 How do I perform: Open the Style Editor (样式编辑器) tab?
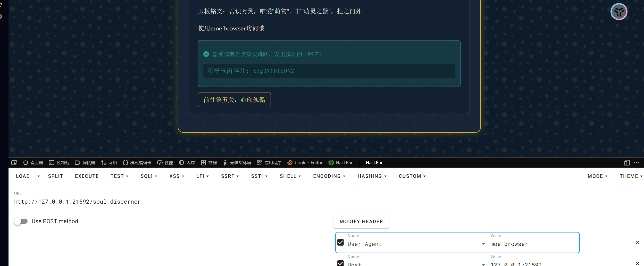pyautogui.click(x=137, y=163)
